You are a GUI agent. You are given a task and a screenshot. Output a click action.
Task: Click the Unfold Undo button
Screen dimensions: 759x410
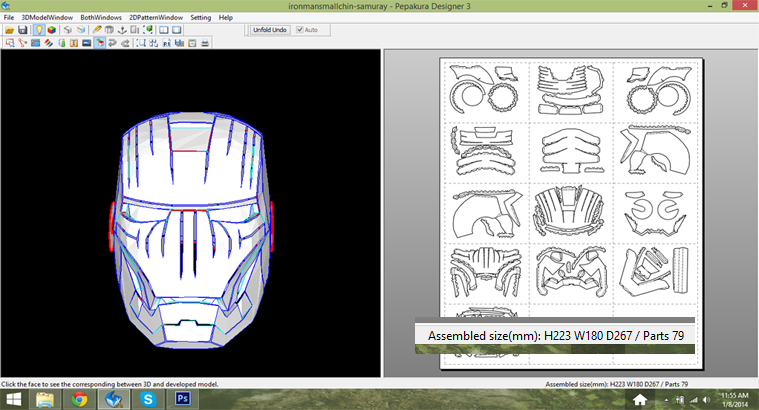[270, 30]
